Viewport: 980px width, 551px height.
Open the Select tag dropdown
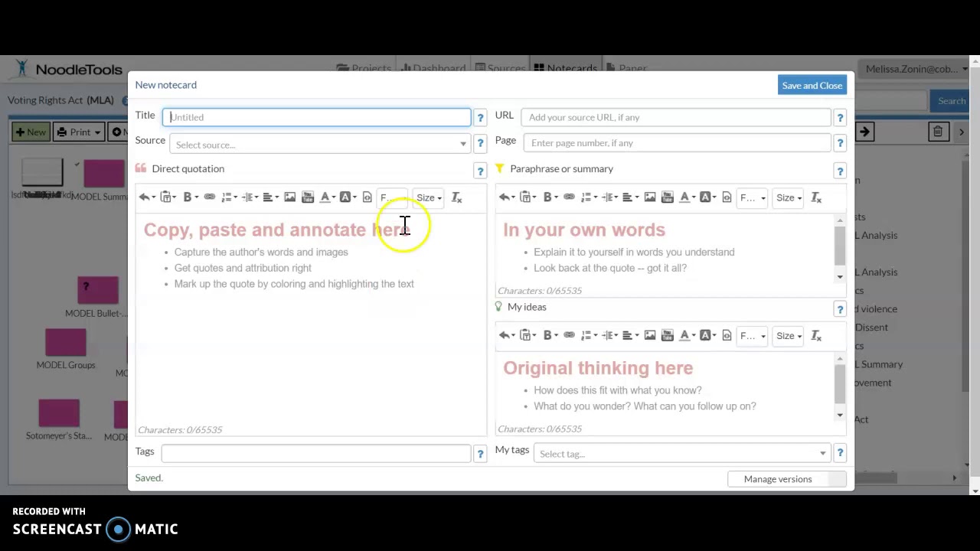click(x=682, y=454)
